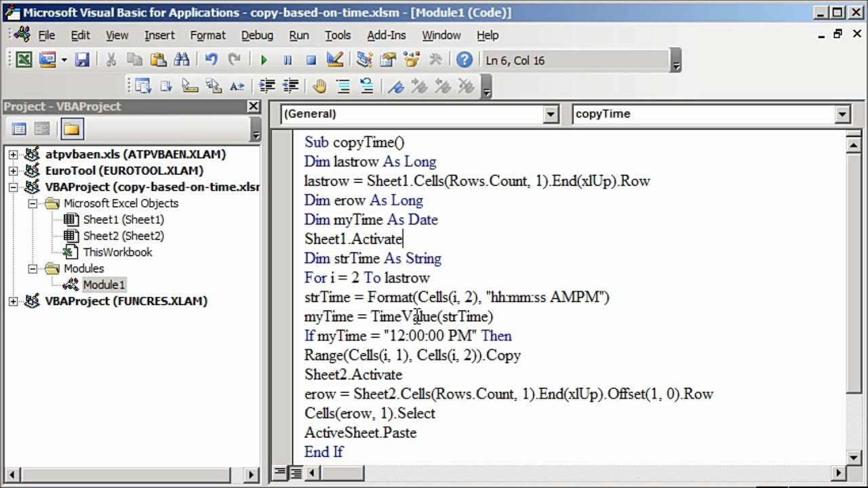Open the (General) object dropdown
The width and height of the screenshot is (868, 488).
551,115
